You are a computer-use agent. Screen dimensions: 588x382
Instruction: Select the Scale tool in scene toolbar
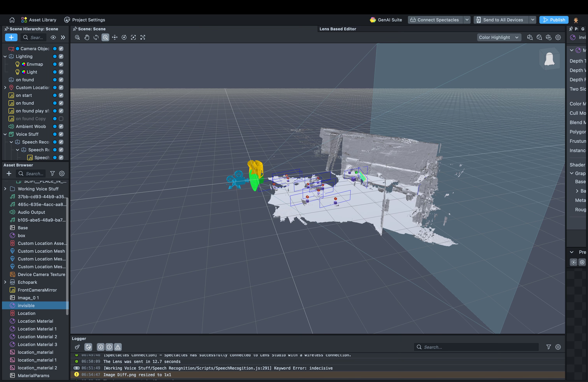[133, 37]
